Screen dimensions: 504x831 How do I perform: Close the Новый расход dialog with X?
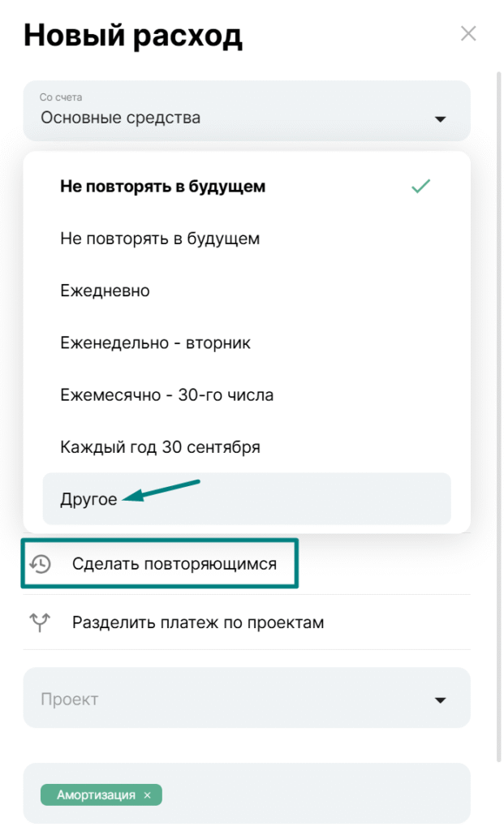pos(468,33)
